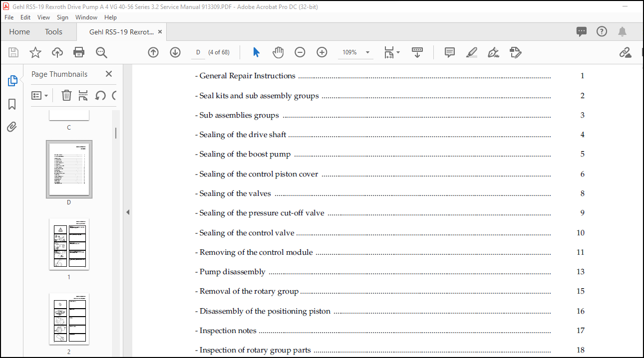Switch to the Tools tab

tap(53, 31)
